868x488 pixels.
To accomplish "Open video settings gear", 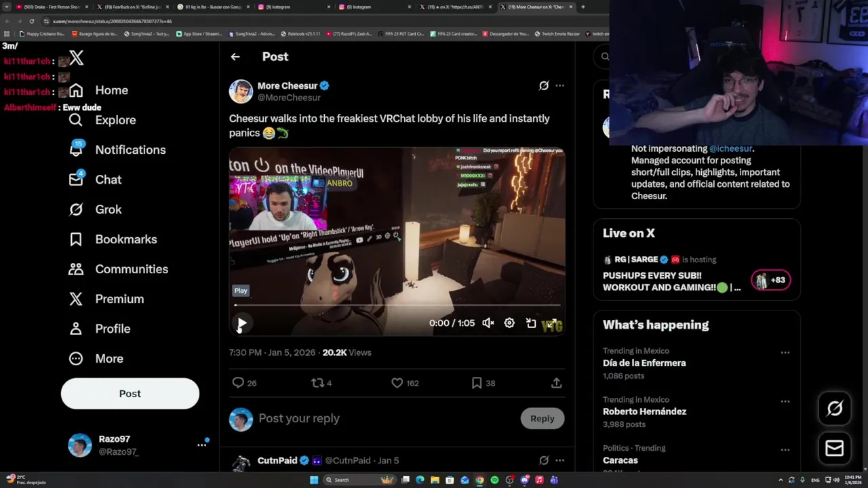I will [509, 323].
